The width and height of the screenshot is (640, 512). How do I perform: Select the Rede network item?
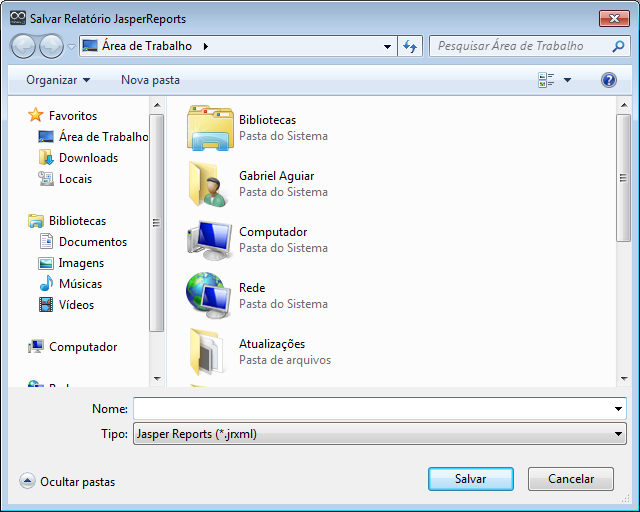pyautogui.click(x=209, y=296)
